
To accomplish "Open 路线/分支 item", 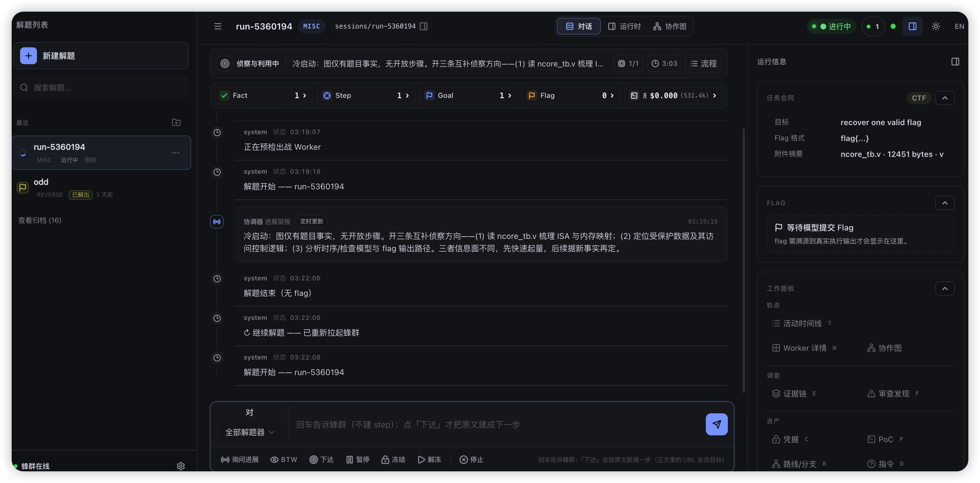I will [799, 464].
